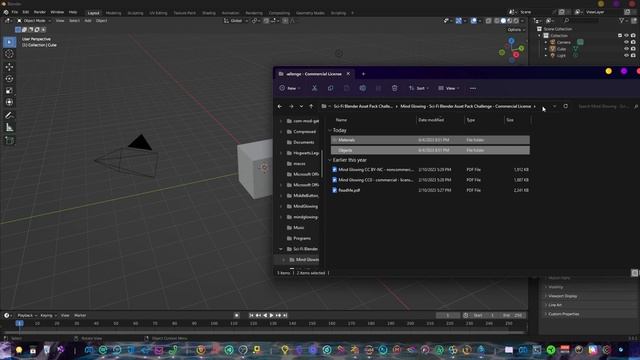The height and width of the screenshot is (360, 640).
Task: Switch to the UV Editing workspace tab
Action: point(158,13)
